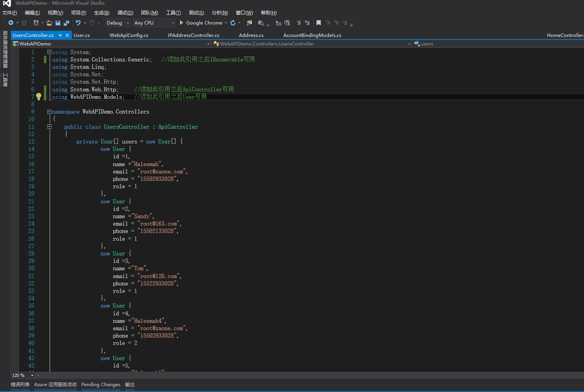Screen dimensions: 584x392
Task: Open the 调试(D) menu
Action: click(125, 13)
